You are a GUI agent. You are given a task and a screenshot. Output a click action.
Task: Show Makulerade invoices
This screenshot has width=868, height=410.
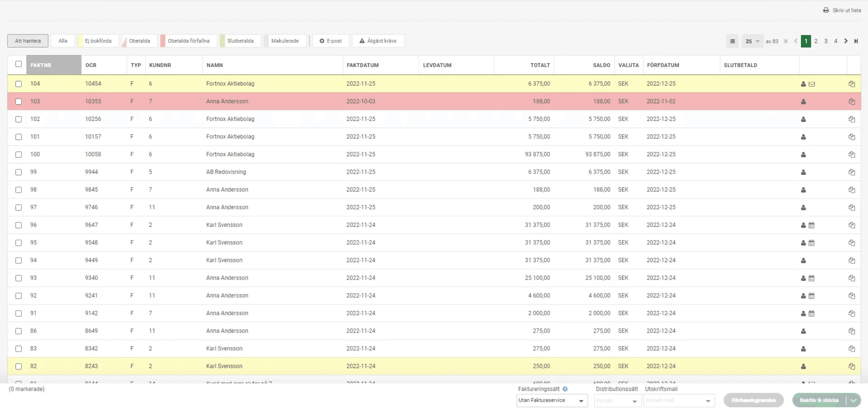click(x=285, y=41)
